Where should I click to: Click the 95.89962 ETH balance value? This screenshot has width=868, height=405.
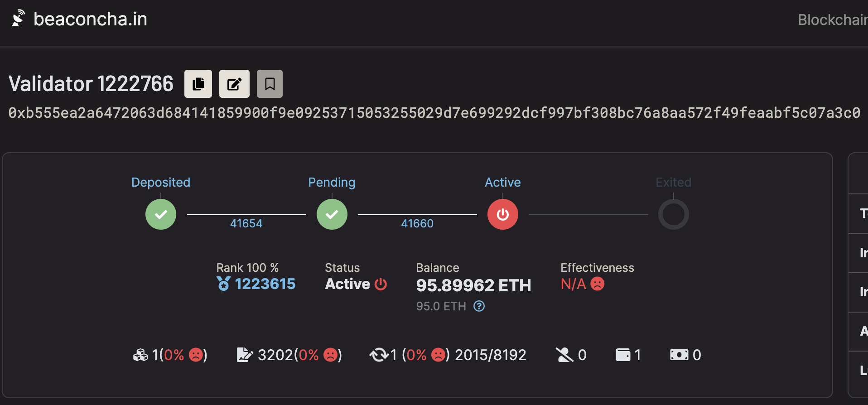pos(473,285)
